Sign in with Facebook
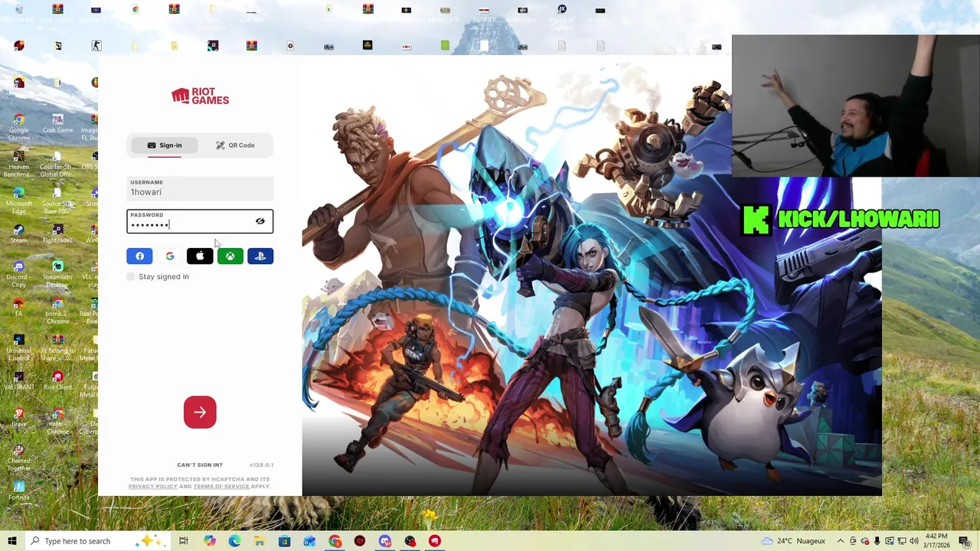Screen dimensions: 980x551 coord(139,256)
